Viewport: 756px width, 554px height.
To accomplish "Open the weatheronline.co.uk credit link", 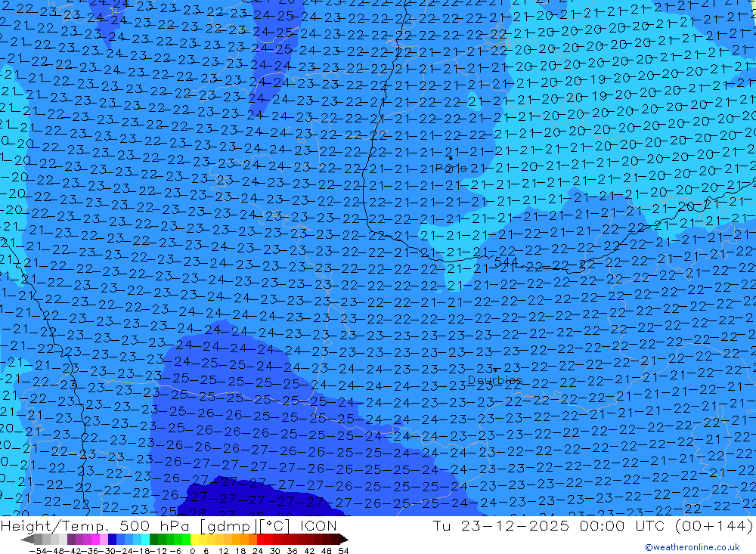I will tap(692, 547).
